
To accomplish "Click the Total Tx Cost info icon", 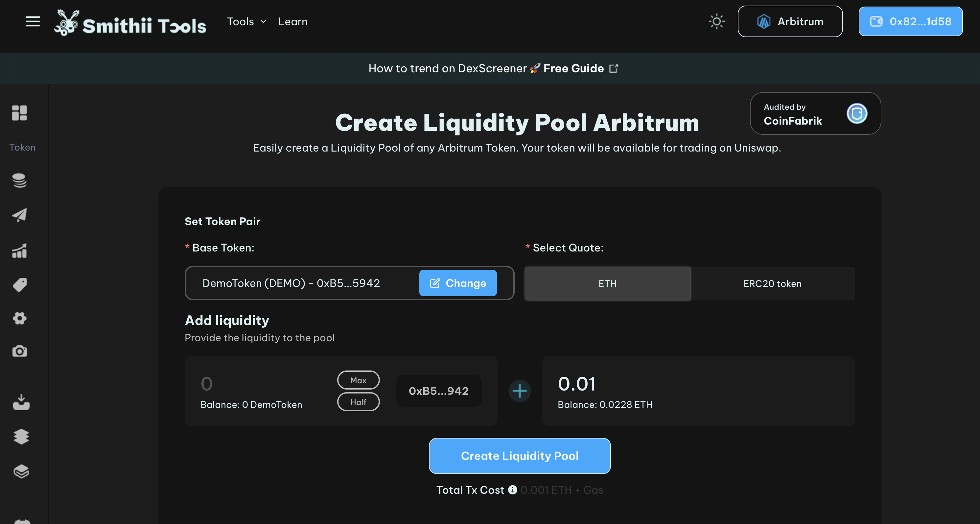I will [512, 490].
